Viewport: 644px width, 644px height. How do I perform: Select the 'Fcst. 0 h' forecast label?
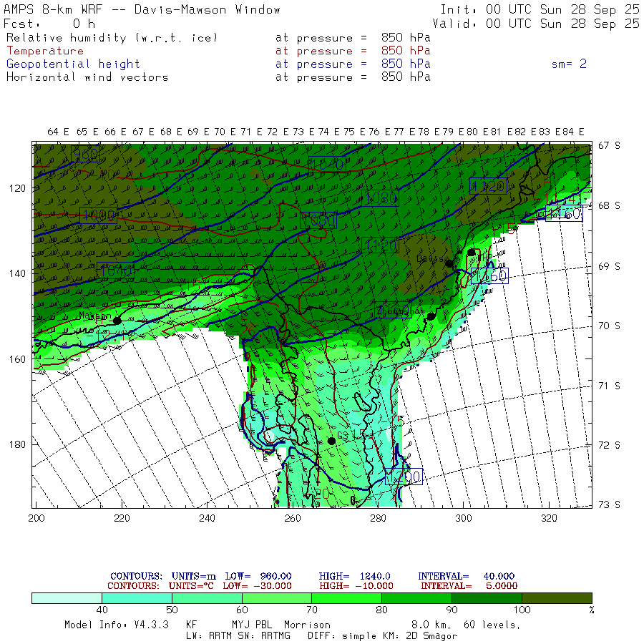coord(49,23)
